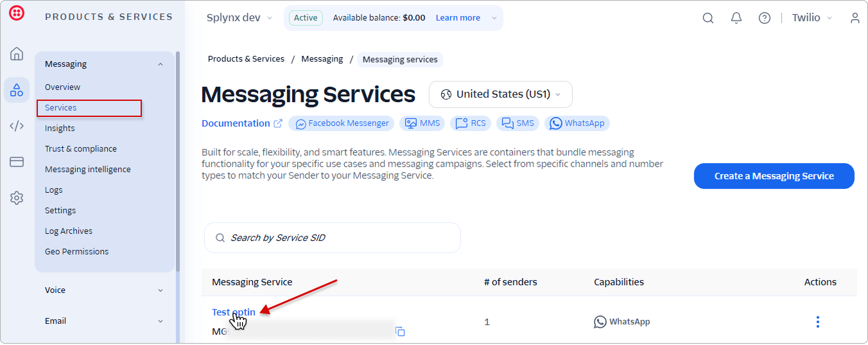Open the Billing card icon
The image size is (868, 345).
pyautogui.click(x=17, y=162)
